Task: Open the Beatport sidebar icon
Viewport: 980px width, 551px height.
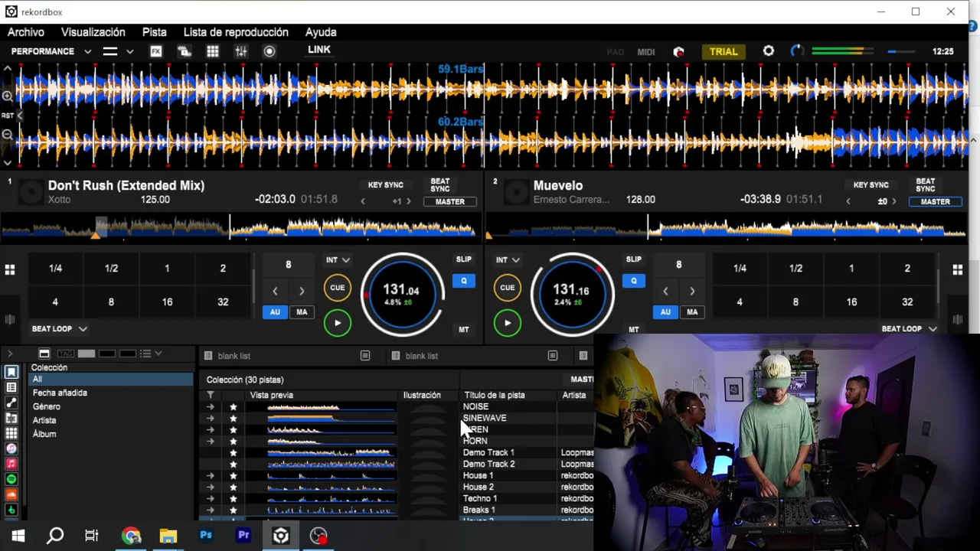Action: click(11, 510)
